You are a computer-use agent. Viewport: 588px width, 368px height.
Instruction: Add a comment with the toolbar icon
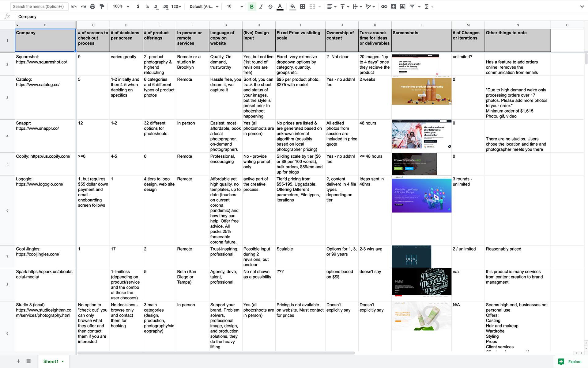393,6
